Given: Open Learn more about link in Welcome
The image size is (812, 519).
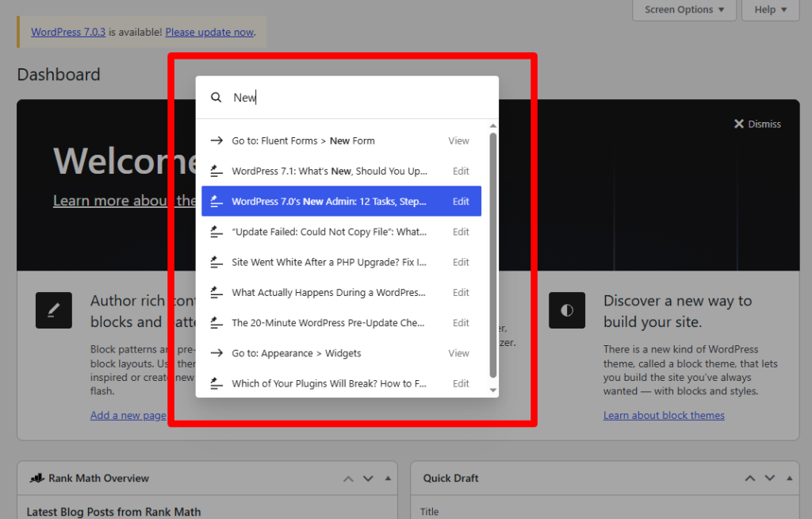Looking at the screenshot, I should (124, 201).
